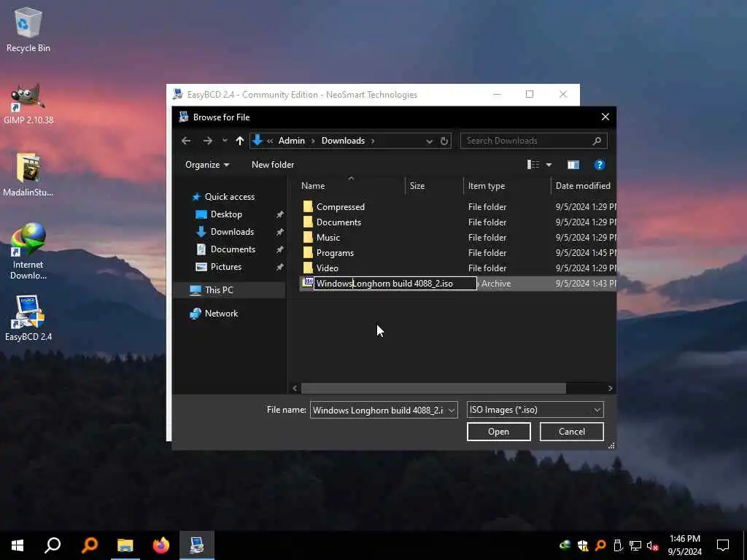Toggle the preview pane
This screenshot has height=560, width=747.
573,165
